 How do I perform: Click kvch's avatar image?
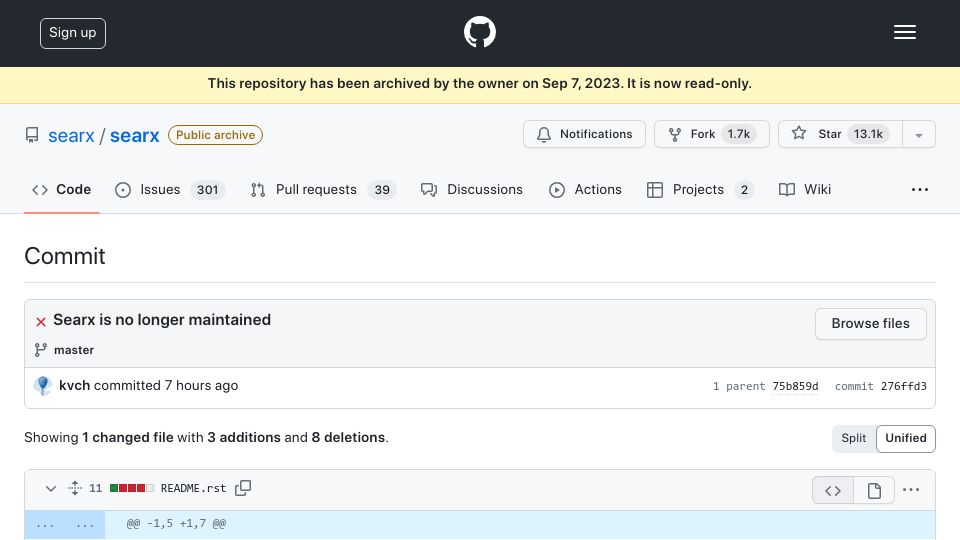43,386
